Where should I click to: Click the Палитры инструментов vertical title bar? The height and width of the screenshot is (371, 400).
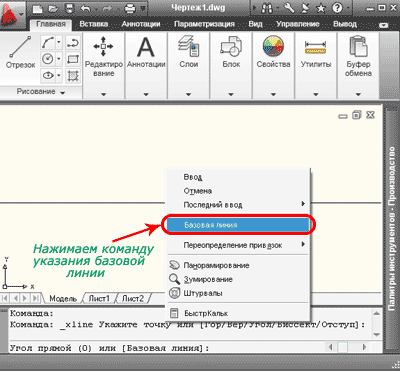click(x=393, y=230)
